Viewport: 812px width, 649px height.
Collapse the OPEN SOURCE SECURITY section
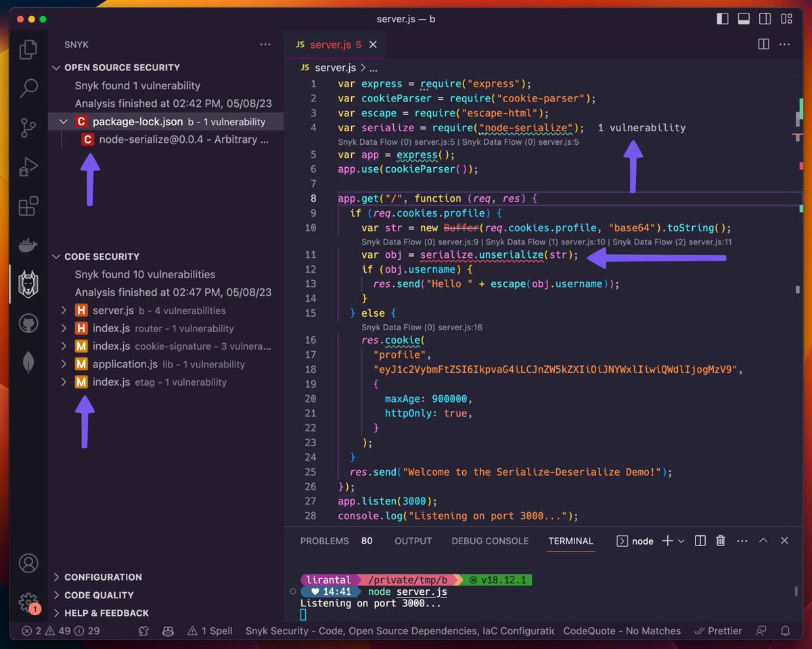(56, 68)
